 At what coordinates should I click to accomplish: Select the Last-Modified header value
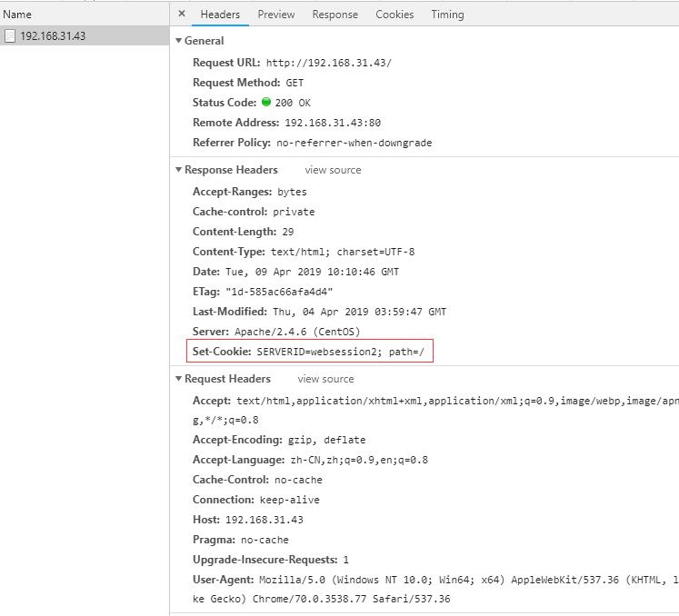tap(359, 312)
